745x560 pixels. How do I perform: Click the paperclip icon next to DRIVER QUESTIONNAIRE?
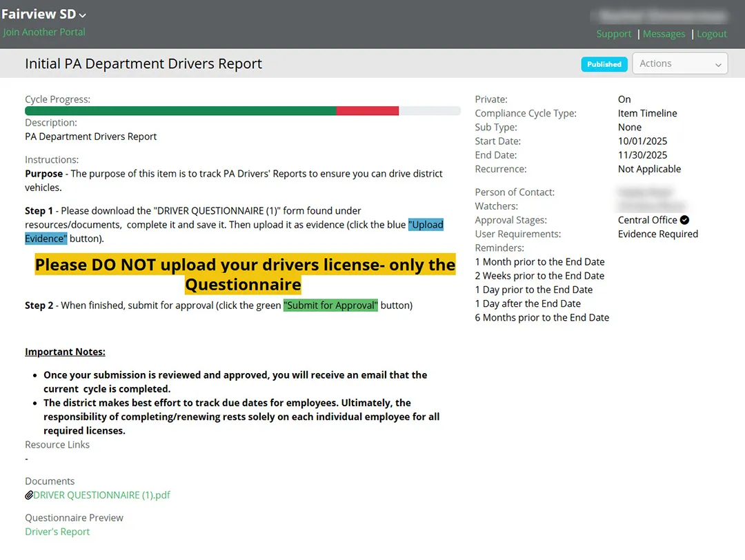point(29,495)
